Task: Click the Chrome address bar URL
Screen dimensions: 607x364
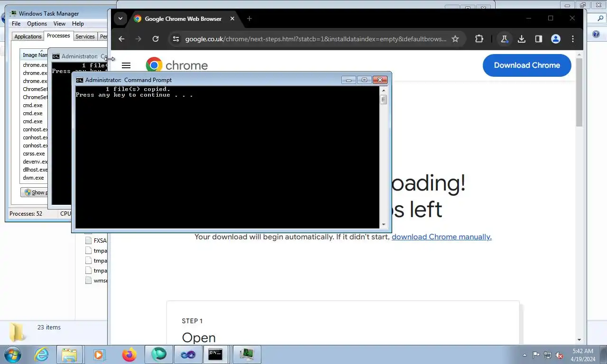Action: pyautogui.click(x=316, y=39)
